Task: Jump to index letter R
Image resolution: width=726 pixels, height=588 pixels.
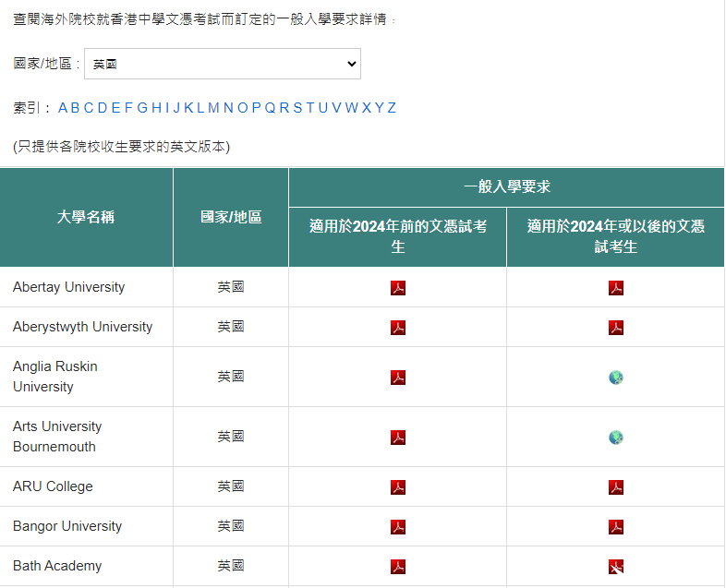Action: [284, 108]
